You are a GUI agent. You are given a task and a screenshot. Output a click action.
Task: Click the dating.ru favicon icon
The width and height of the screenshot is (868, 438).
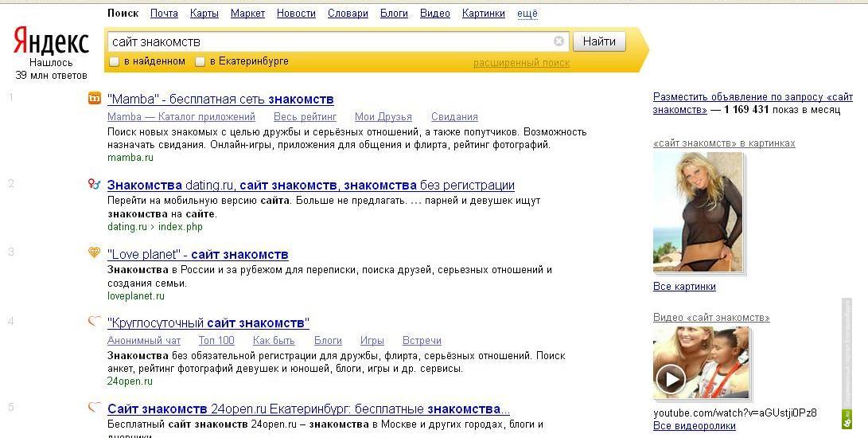[x=94, y=183]
